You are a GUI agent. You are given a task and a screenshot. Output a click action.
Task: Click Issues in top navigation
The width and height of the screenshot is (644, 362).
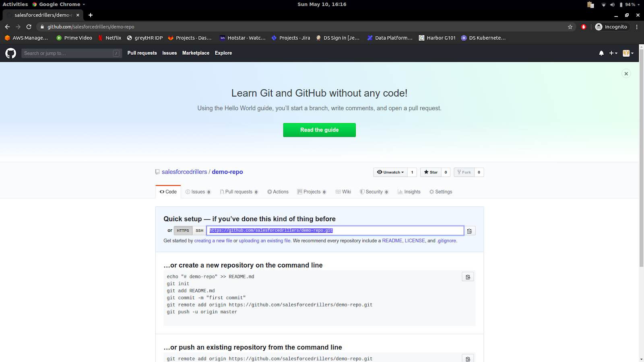click(169, 53)
